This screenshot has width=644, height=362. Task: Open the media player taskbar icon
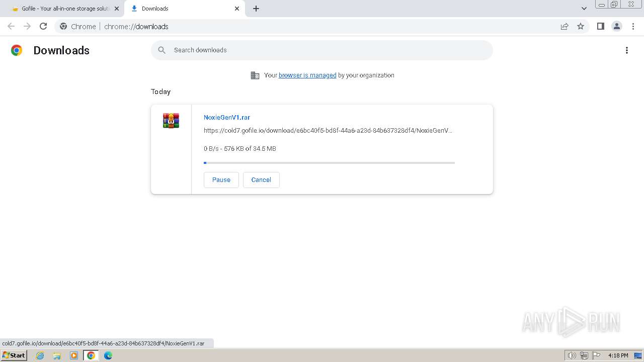coord(74,355)
